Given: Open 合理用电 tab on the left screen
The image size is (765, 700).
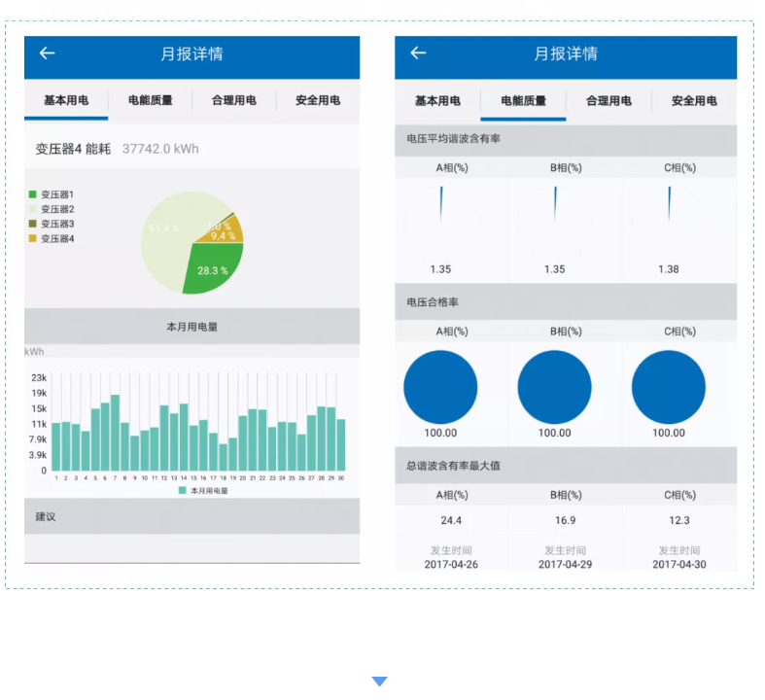Looking at the screenshot, I should click(x=234, y=100).
